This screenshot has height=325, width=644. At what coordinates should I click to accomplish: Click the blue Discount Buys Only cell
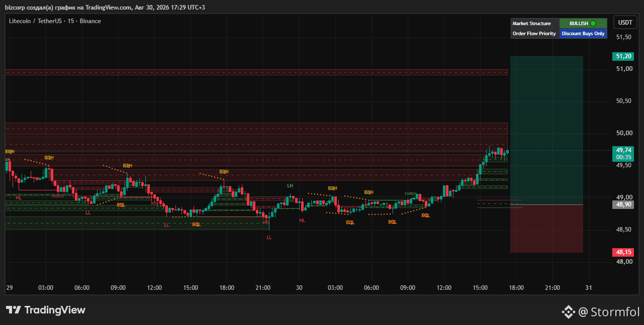(583, 34)
